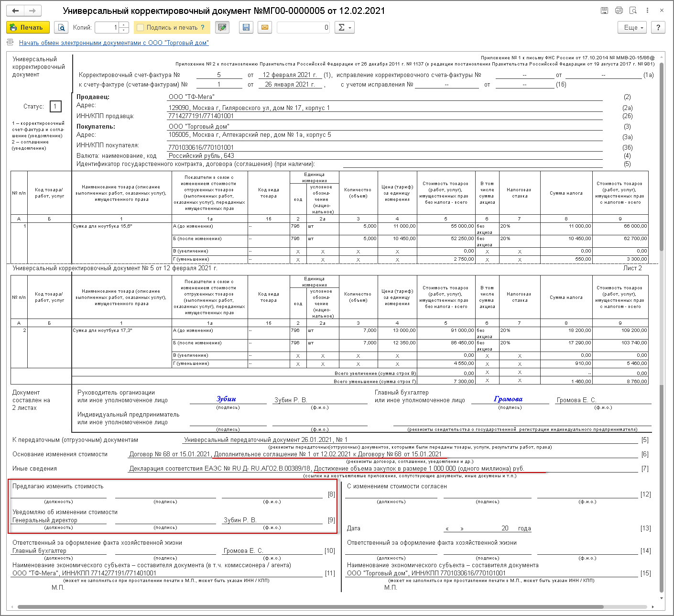
Task: Click the horizontal scrollbar thumb
Action: click(x=311, y=607)
